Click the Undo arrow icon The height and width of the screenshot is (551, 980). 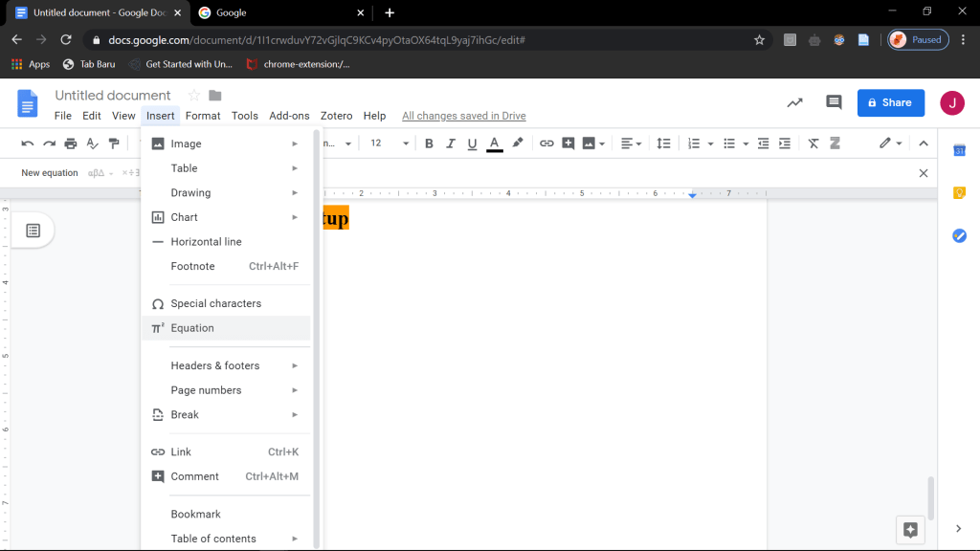point(27,143)
